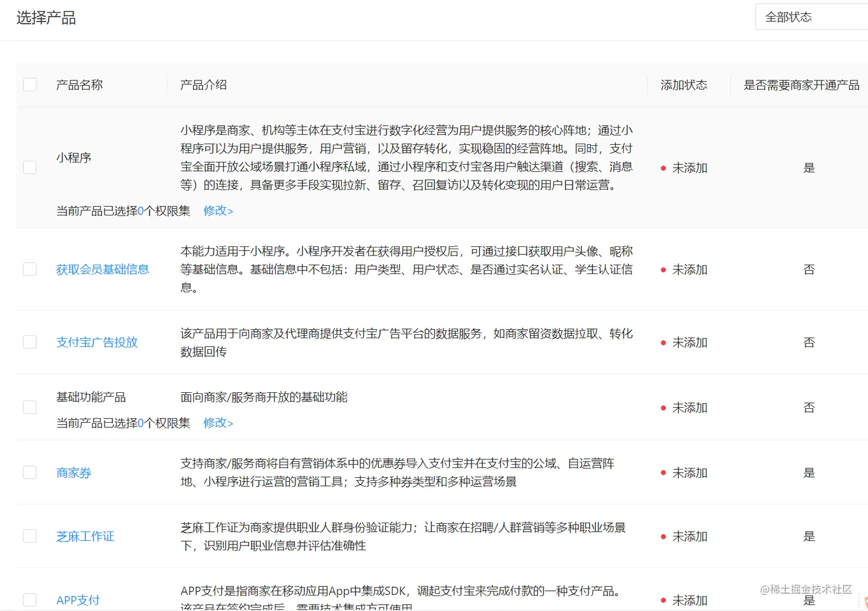Click the 商家券 description text

397,472
